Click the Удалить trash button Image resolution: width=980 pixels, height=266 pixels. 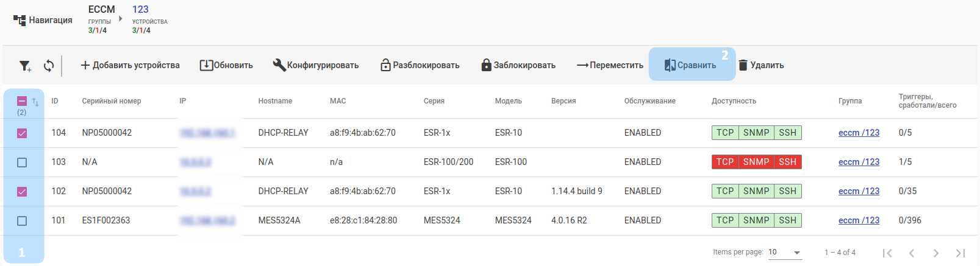coord(761,65)
